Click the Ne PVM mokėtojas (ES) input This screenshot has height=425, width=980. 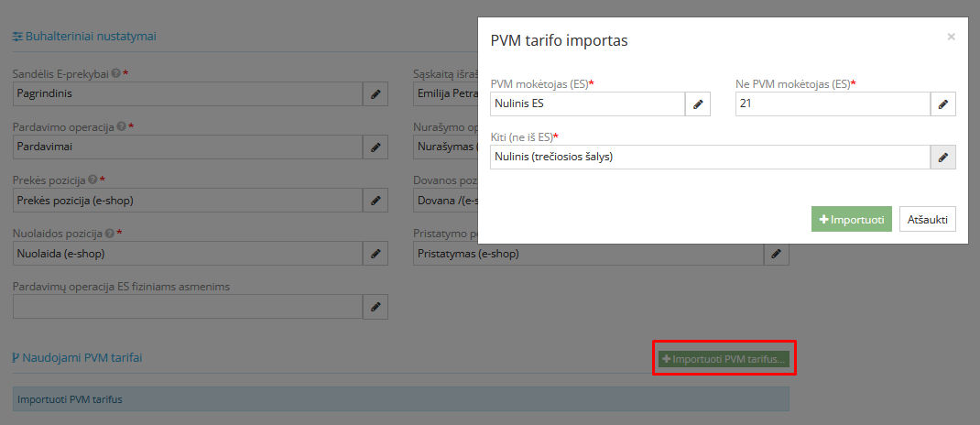click(x=833, y=104)
